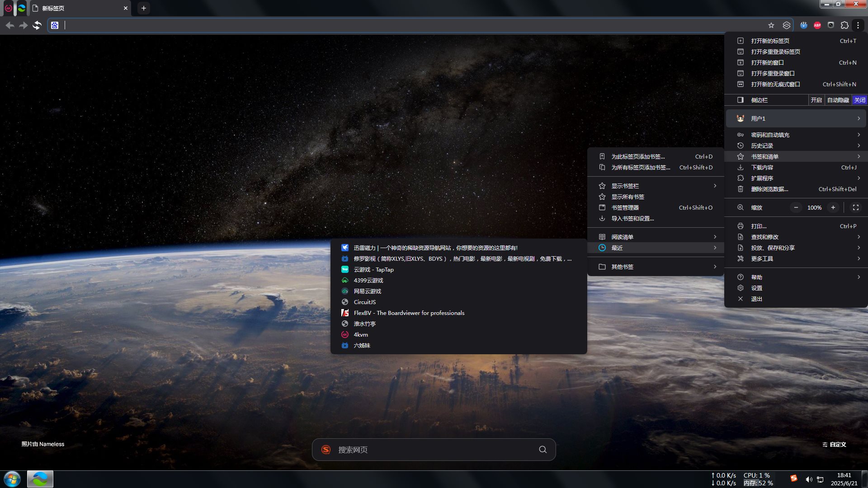This screenshot has height=488, width=868.
Task: Open recent bookmark 4kvm
Action: point(459,335)
